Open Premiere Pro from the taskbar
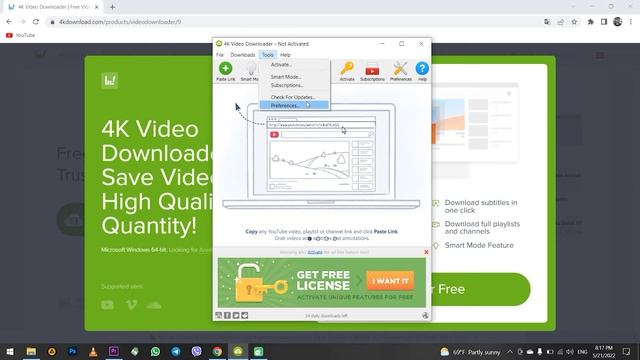Screen dimensions: 640x360 click(x=114, y=351)
